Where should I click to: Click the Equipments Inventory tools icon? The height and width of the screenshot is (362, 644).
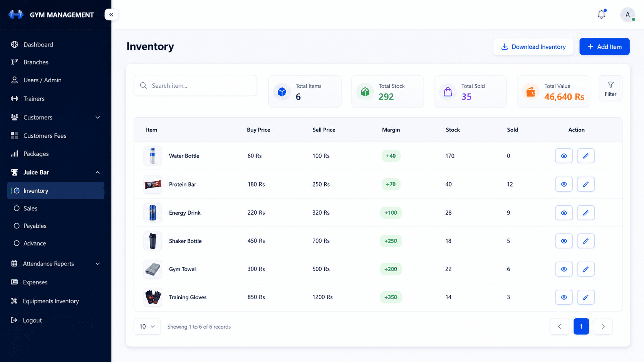14,301
